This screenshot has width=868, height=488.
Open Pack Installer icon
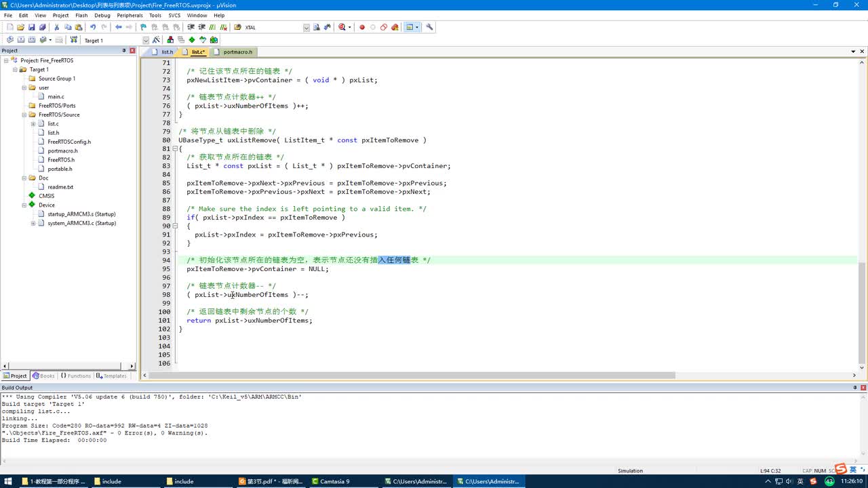point(214,40)
